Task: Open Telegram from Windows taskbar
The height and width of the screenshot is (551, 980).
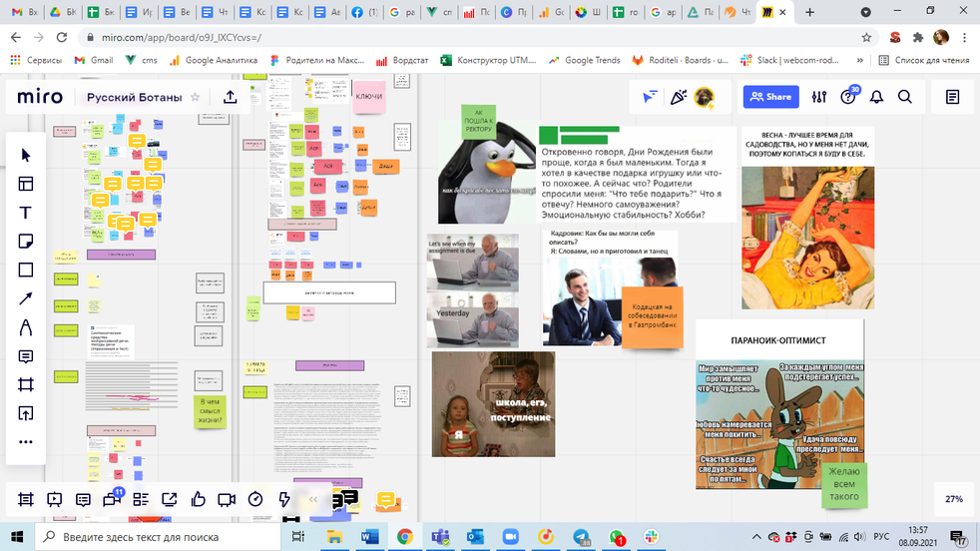Action: click(x=581, y=537)
